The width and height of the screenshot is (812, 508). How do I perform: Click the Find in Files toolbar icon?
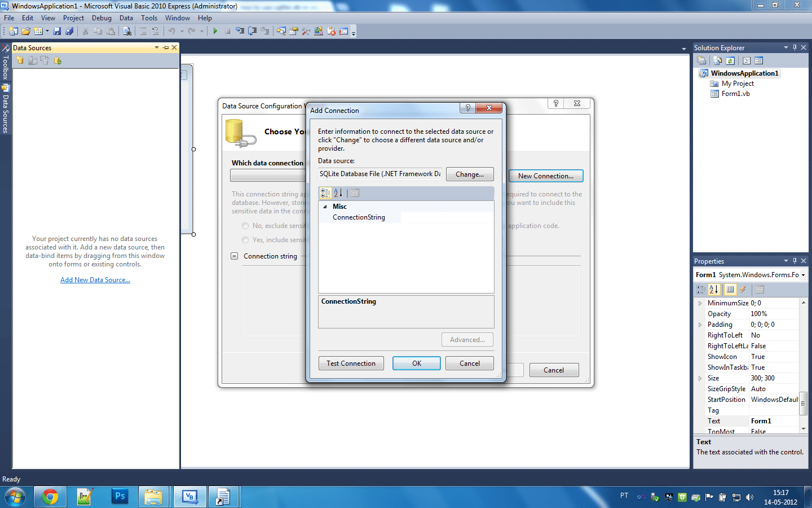[x=127, y=31]
